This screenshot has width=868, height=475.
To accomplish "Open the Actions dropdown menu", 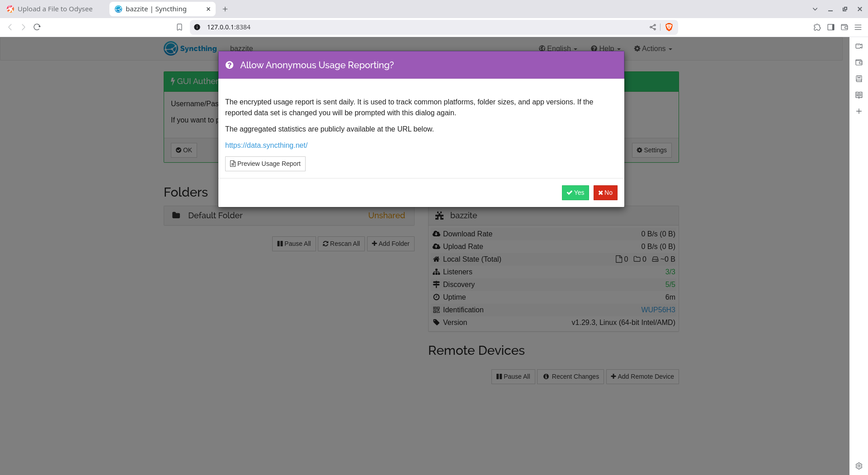I will pyautogui.click(x=653, y=48).
